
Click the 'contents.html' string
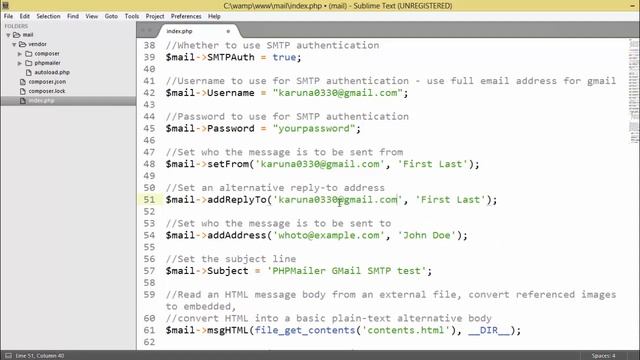coord(406,330)
